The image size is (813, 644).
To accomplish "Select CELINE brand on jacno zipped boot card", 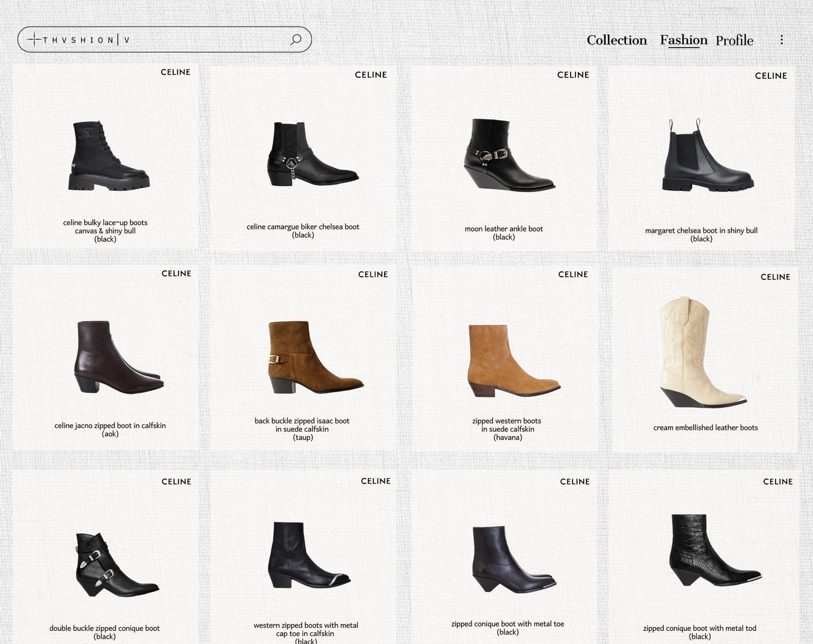I will pyautogui.click(x=177, y=273).
